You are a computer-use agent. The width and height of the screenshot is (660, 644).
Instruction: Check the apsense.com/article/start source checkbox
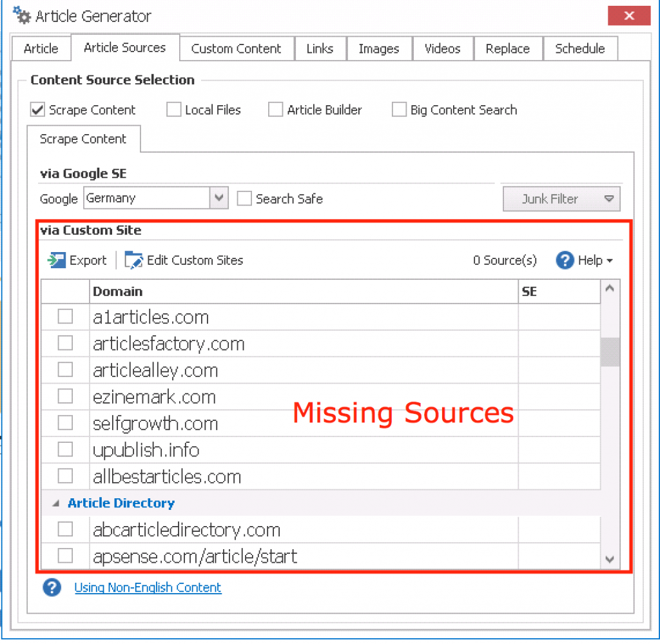[65, 556]
